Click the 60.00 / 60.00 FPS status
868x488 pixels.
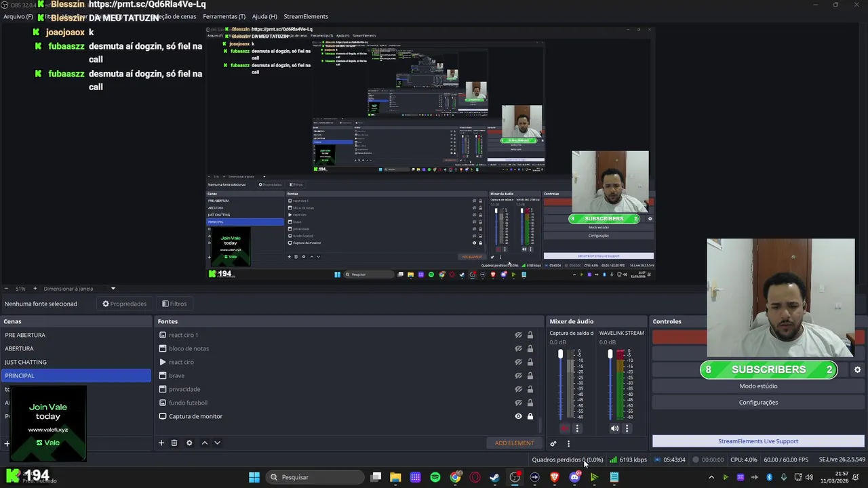tap(786, 460)
